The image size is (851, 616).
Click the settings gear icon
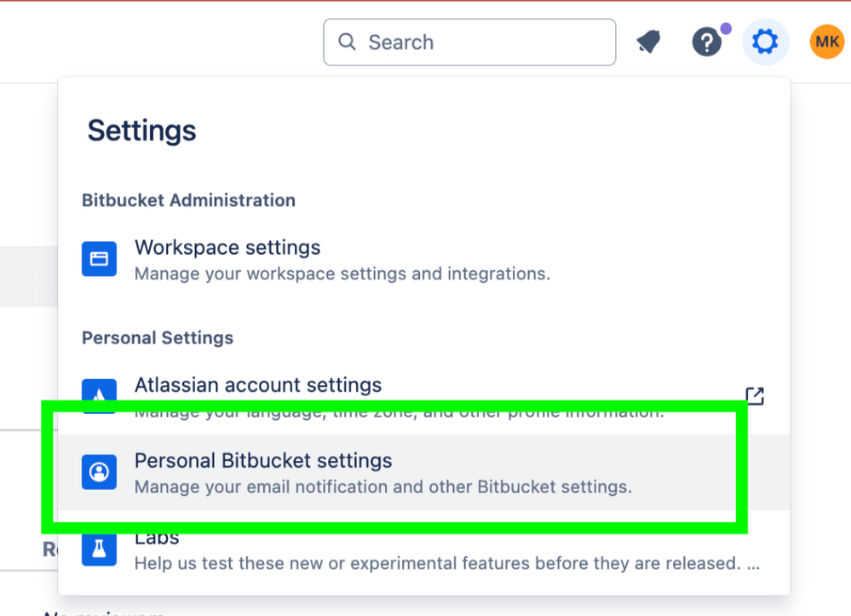pos(765,42)
